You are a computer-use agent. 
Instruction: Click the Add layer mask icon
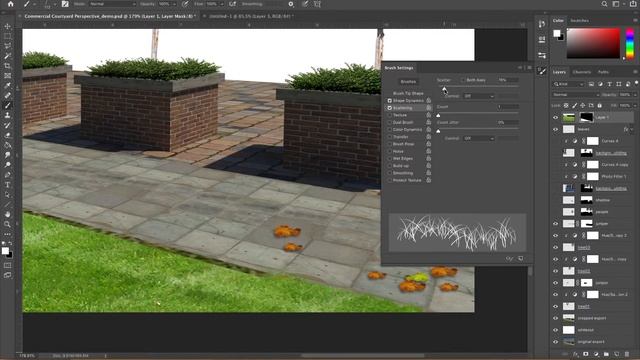click(x=586, y=354)
